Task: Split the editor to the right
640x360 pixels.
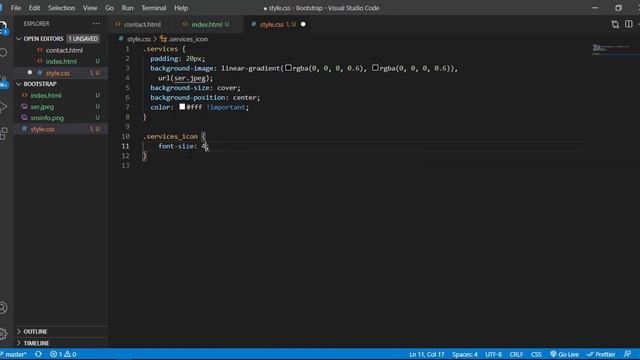Action: pos(629,24)
